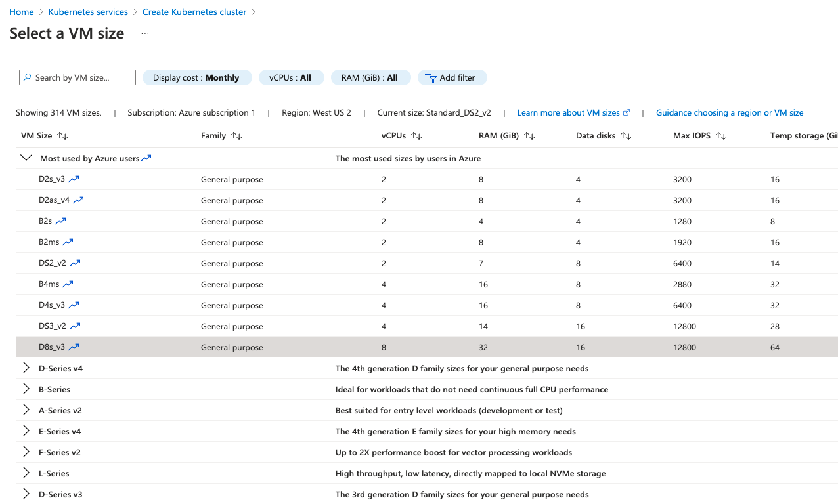Click the trending icon beside B4ms

[68, 284]
